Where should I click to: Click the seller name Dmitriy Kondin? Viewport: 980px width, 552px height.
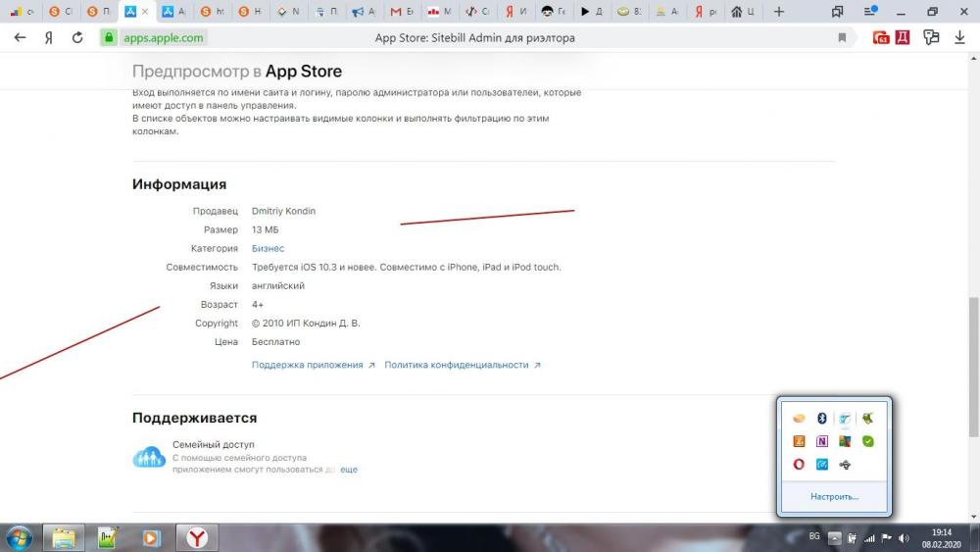283,211
